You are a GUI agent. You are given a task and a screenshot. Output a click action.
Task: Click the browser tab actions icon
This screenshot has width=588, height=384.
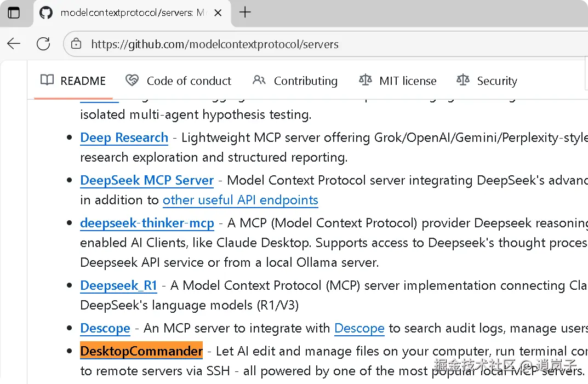click(14, 13)
